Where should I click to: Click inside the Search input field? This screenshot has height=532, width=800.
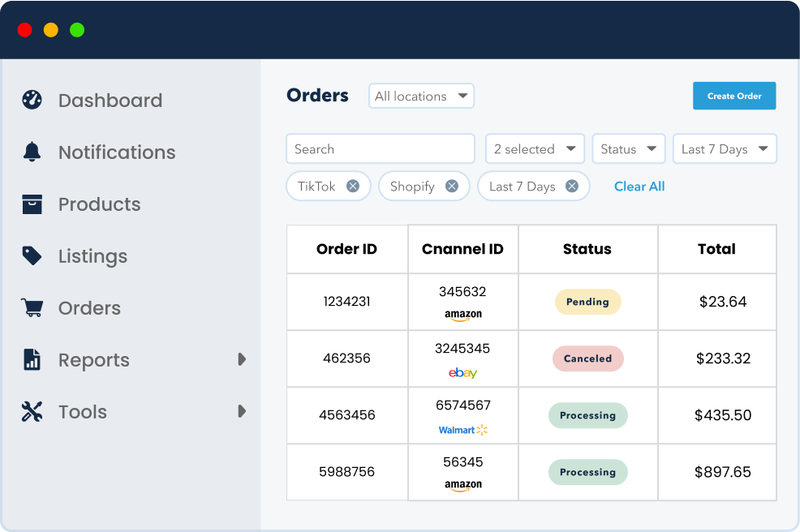(x=380, y=149)
